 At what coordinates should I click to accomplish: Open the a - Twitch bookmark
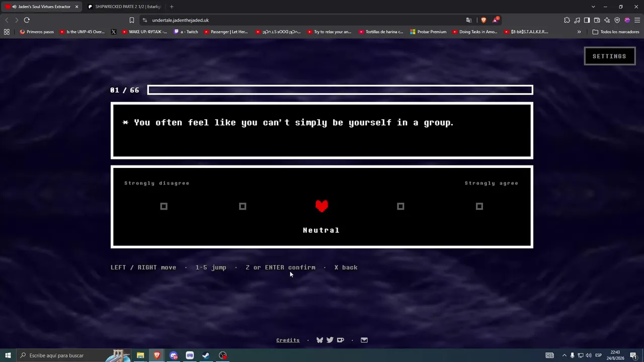click(x=186, y=32)
